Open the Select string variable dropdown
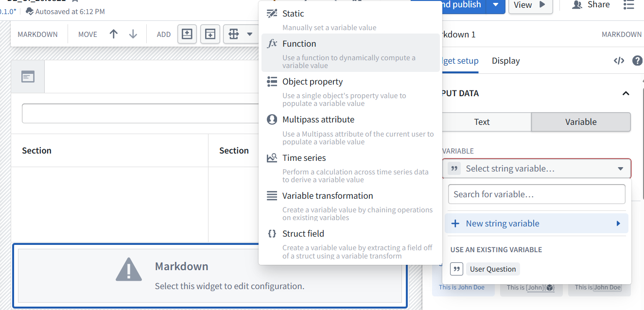The width and height of the screenshot is (644, 310). pyautogui.click(x=537, y=169)
